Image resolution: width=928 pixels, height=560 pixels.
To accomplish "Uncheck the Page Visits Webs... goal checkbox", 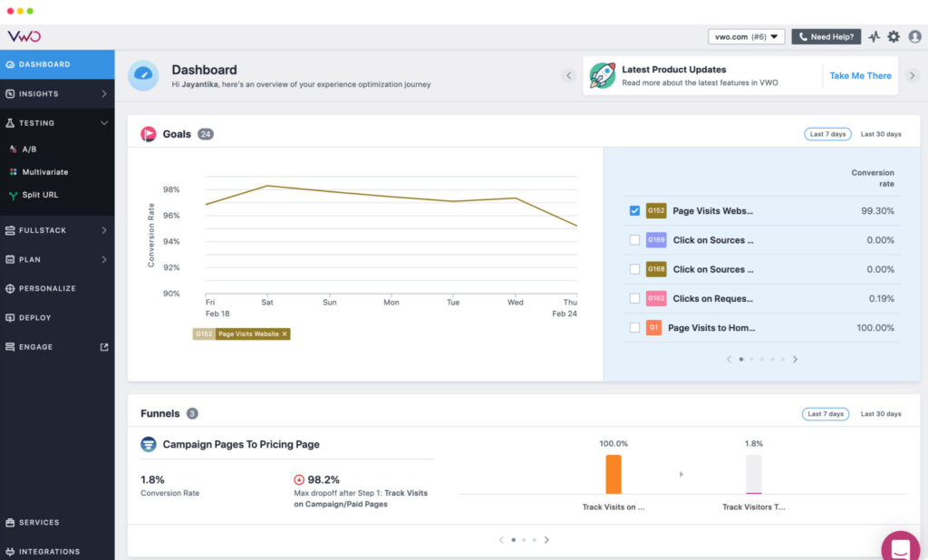I will [634, 211].
